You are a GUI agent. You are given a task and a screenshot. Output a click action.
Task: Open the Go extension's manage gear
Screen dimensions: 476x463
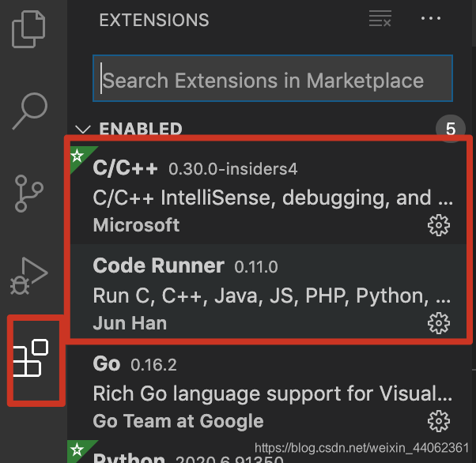coord(438,420)
